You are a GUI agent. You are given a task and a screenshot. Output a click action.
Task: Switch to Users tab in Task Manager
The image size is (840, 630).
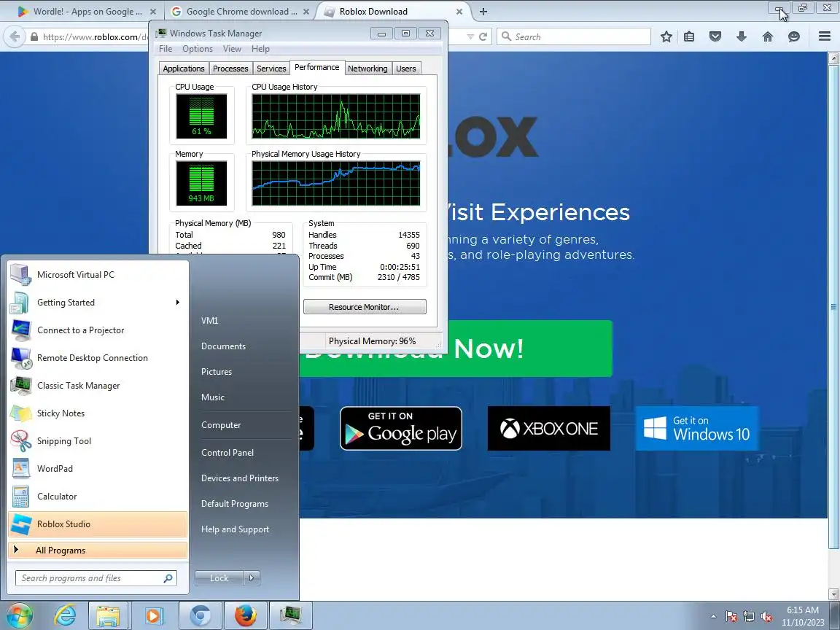406,69
